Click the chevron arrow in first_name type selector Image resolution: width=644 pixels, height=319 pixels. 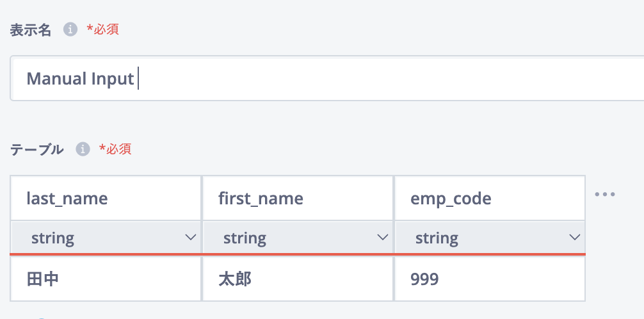click(383, 237)
